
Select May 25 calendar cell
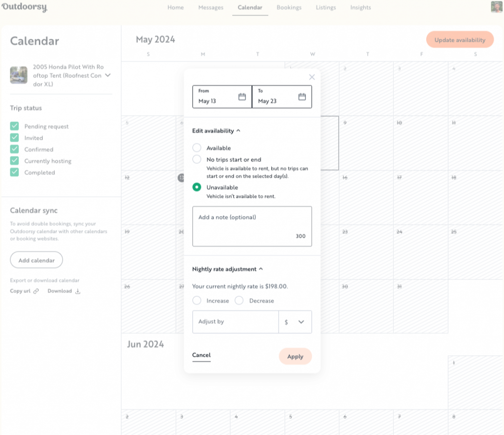coord(476,252)
